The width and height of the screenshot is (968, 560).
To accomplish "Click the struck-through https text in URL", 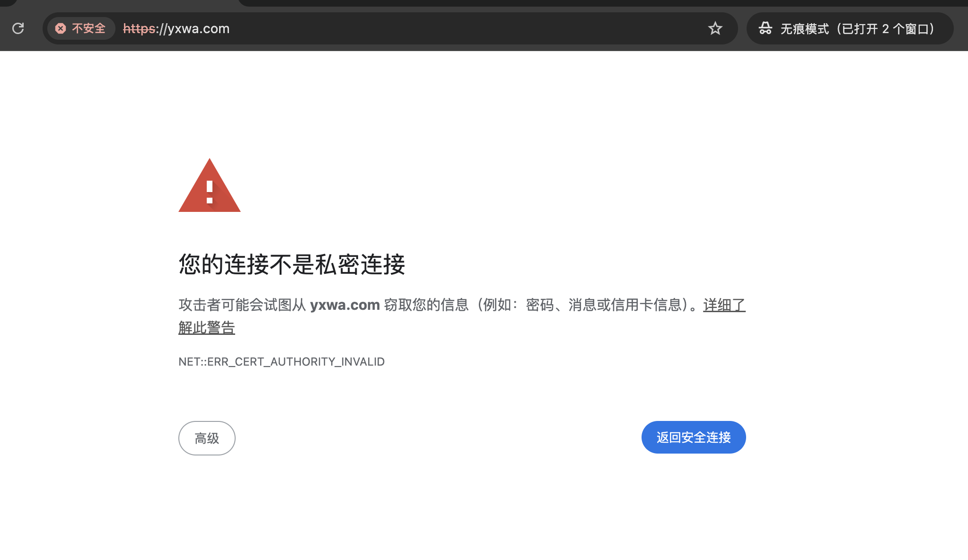I will tap(139, 28).
